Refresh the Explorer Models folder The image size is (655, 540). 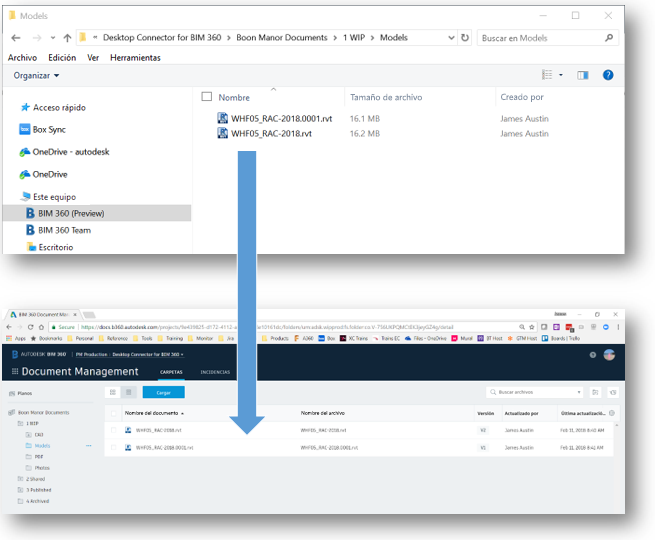[x=465, y=38]
